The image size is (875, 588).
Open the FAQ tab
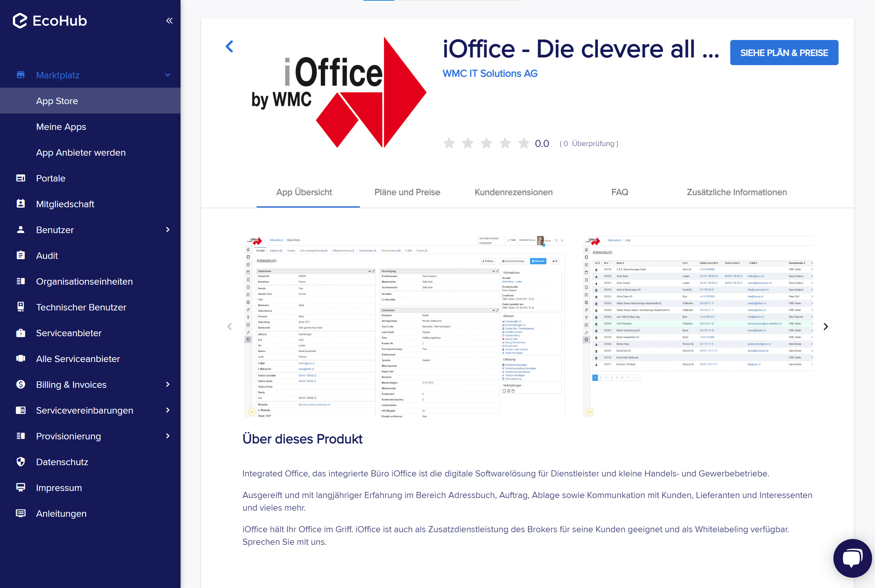click(620, 192)
